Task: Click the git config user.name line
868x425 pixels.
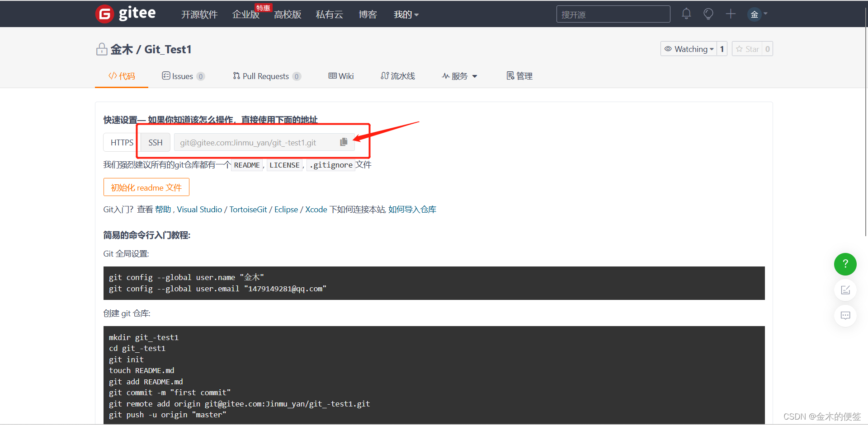Action: (x=186, y=277)
